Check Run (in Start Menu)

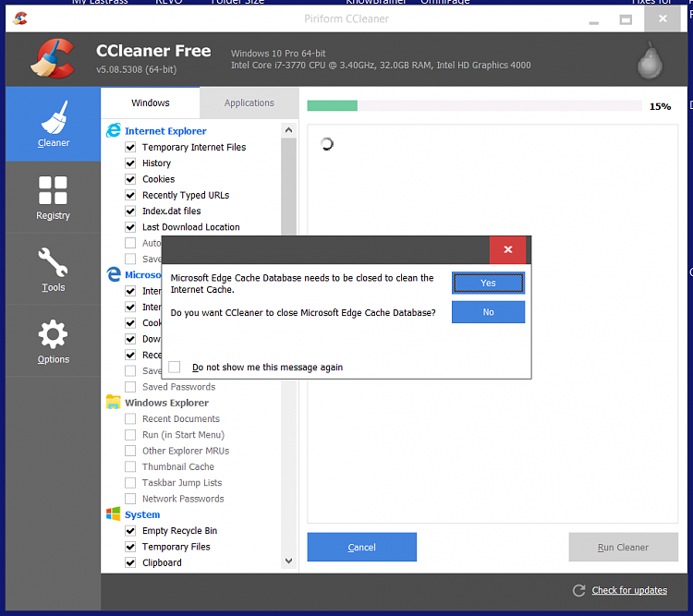coord(130,435)
